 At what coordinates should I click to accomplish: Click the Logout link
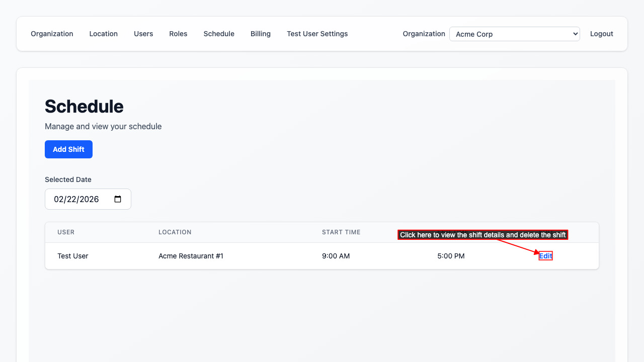coord(601,34)
